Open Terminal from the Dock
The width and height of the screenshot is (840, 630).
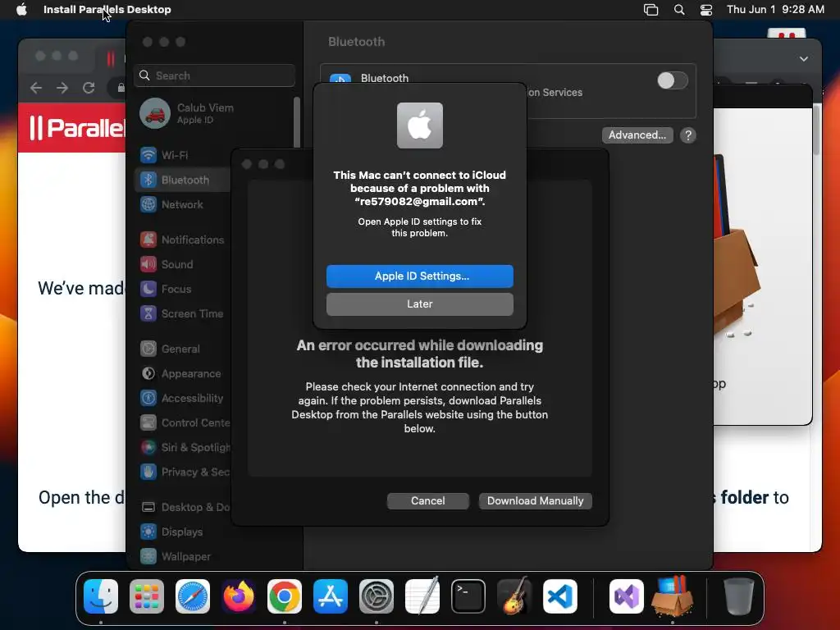468,596
